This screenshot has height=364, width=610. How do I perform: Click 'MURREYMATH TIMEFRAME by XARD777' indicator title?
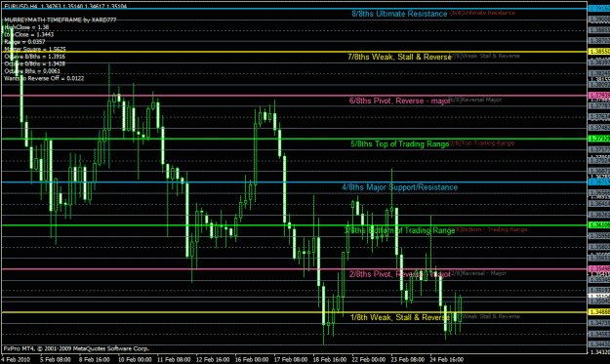point(60,20)
